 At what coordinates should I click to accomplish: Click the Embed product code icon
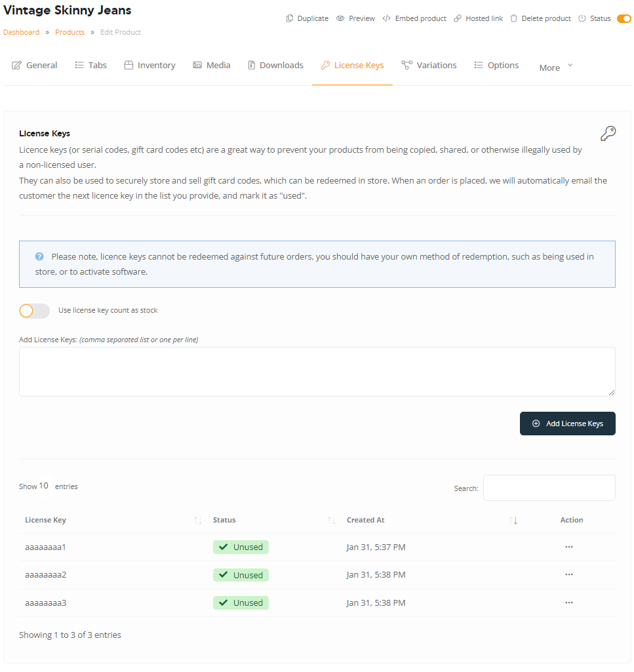click(x=387, y=18)
